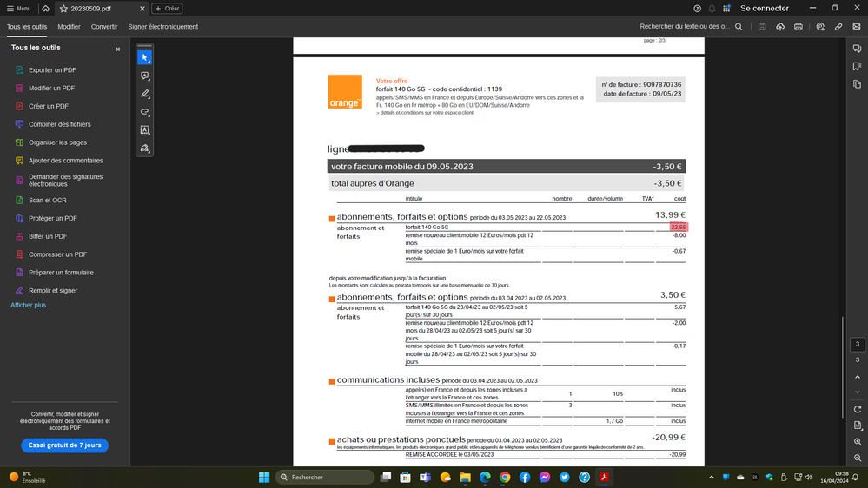Activate the text box selection tool
Screen dimensions: 868x488
point(145,130)
